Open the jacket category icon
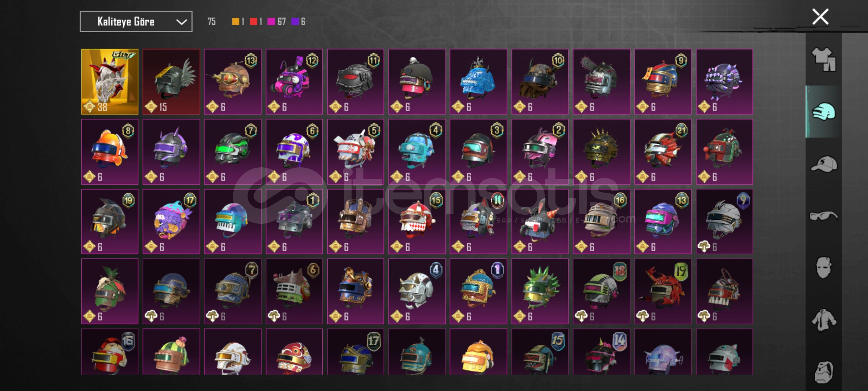 pyautogui.click(x=824, y=320)
